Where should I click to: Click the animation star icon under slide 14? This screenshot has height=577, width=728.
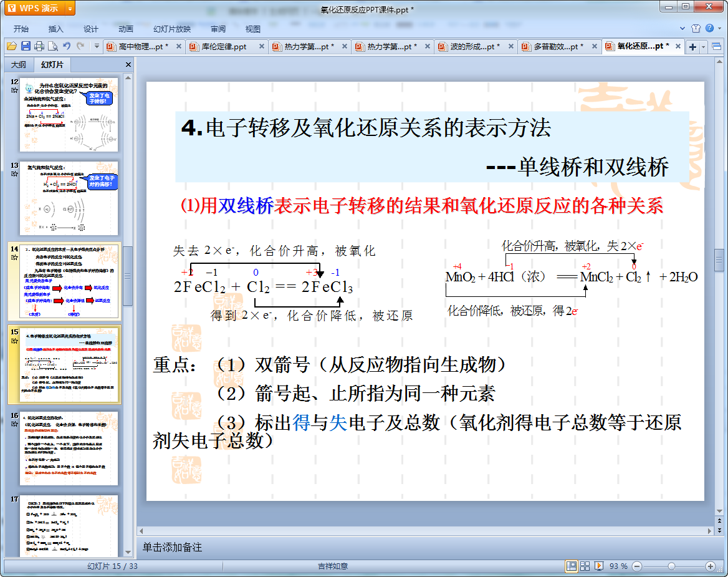click(14, 258)
